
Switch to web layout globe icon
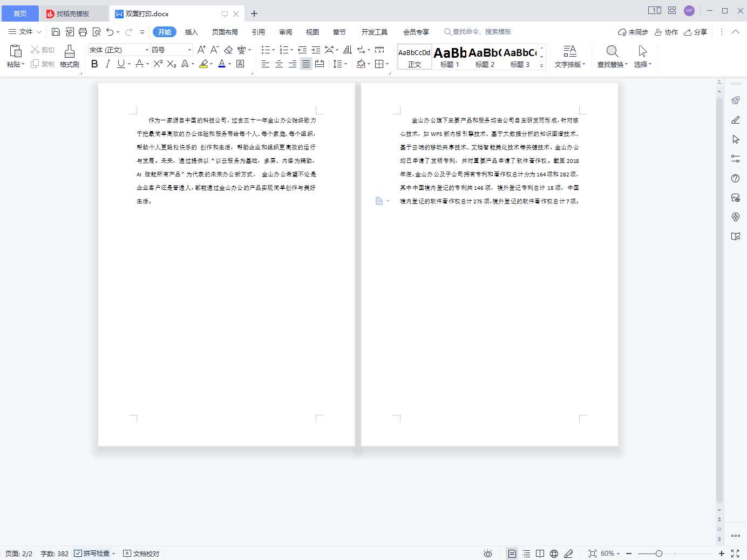pyautogui.click(x=554, y=554)
